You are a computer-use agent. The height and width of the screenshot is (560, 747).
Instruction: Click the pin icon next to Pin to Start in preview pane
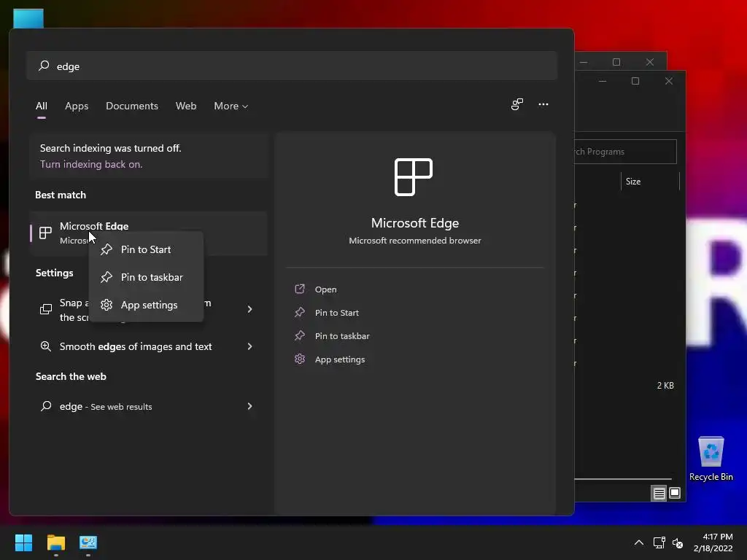point(300,312)
